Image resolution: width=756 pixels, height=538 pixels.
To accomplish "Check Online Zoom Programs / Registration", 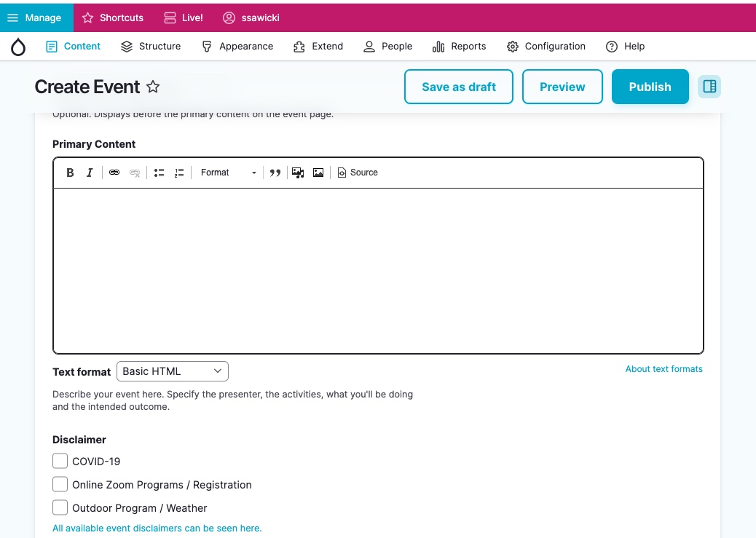I will (x=60, y=484).
